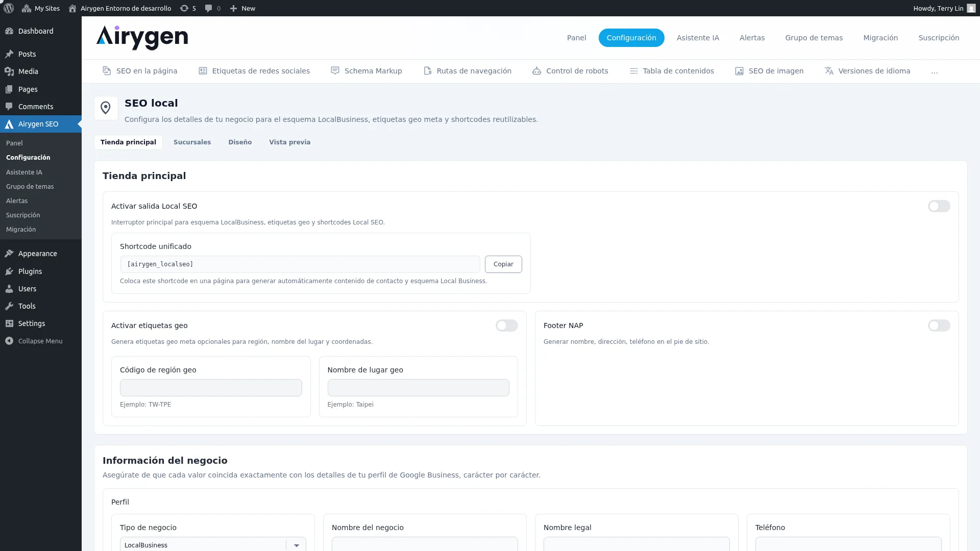Click the Pages sidebar icon
This screenshot has height=551, width=980.
9,89
